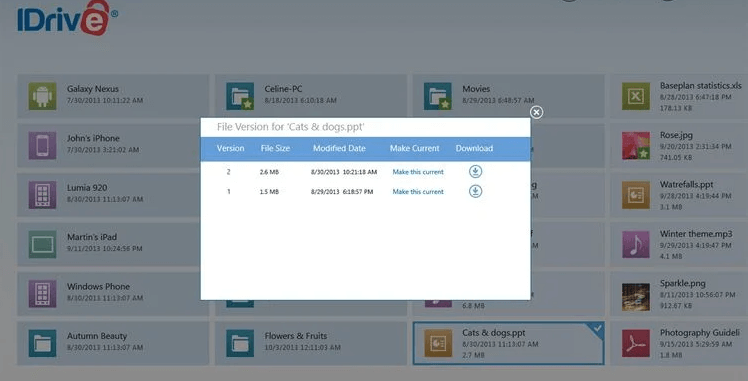Image resolution: width=748 pixels, height=381 pixels.
Task: Open John's iPhone device icon
Action: pyautogui.click(x=42, y=145)
